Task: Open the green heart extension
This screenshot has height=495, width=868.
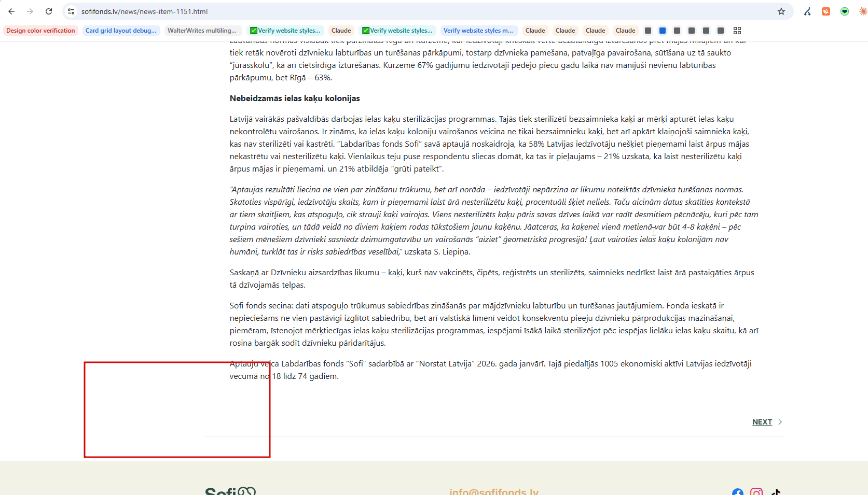Action: [845, 11]
